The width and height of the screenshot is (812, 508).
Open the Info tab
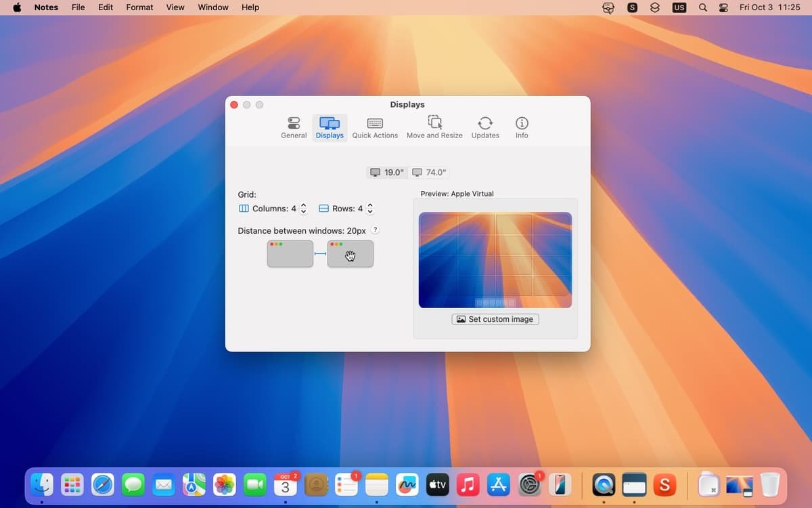(x=522, y=127)
